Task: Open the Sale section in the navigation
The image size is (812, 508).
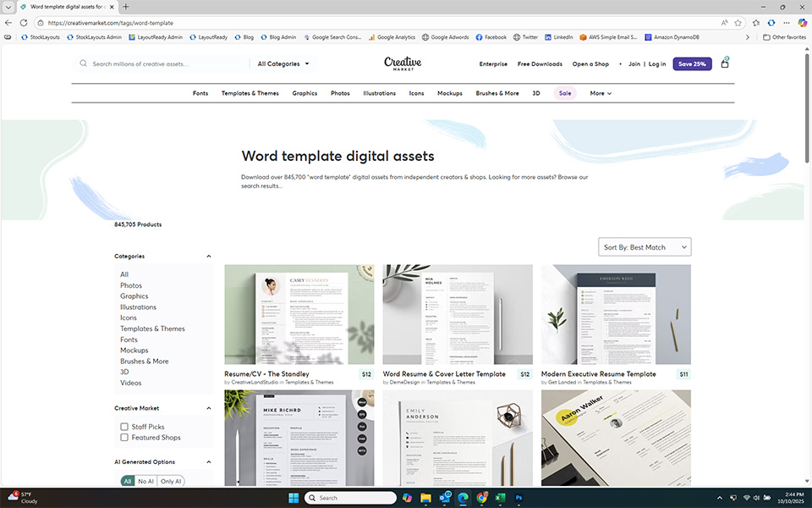Action: (x=565, y=93)
